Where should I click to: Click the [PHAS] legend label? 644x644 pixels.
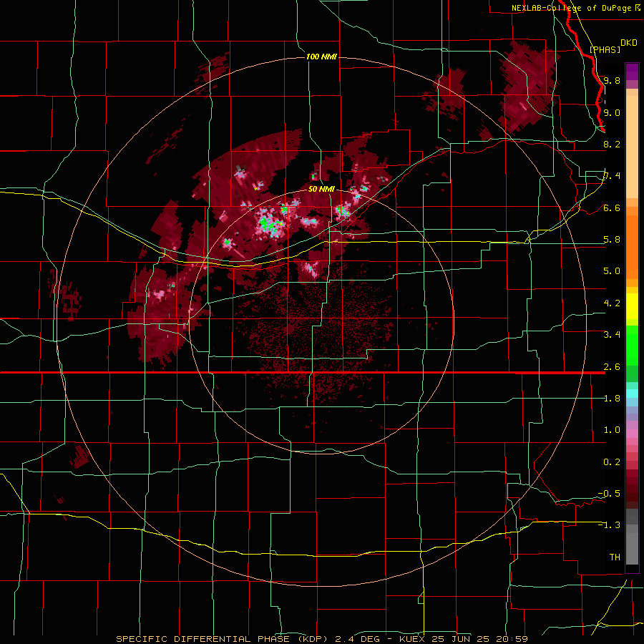coord(605,49)
